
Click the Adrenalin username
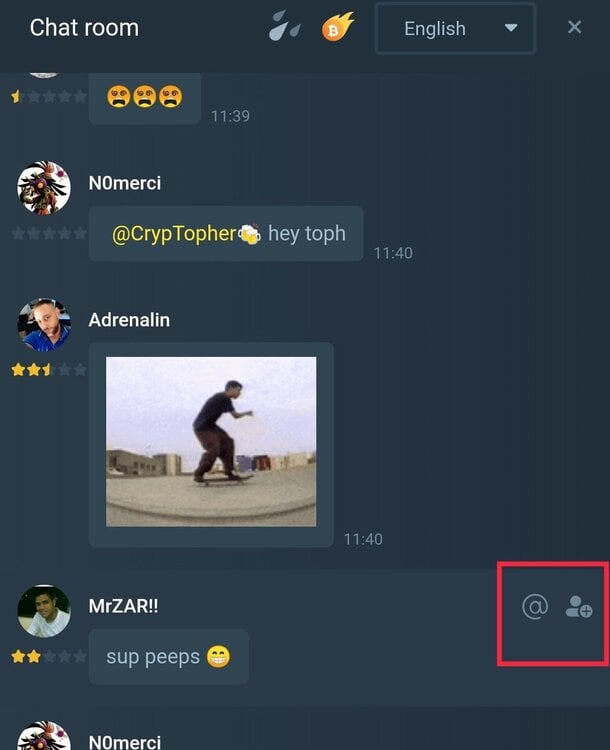click(x=129, y=320)
